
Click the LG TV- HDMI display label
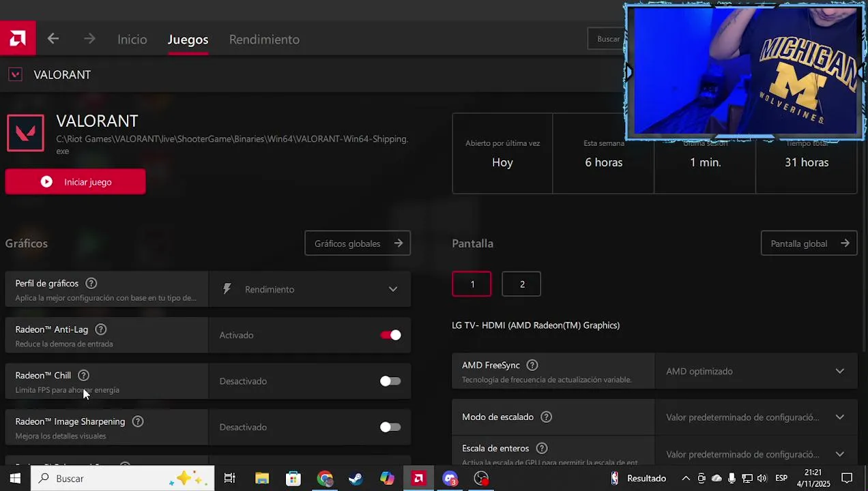[536, 325]
